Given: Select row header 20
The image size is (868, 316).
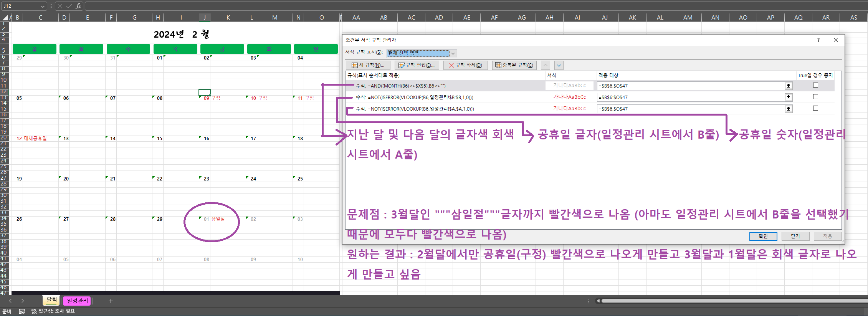Looking at the screenshot, I should click(x=4, y=138).
